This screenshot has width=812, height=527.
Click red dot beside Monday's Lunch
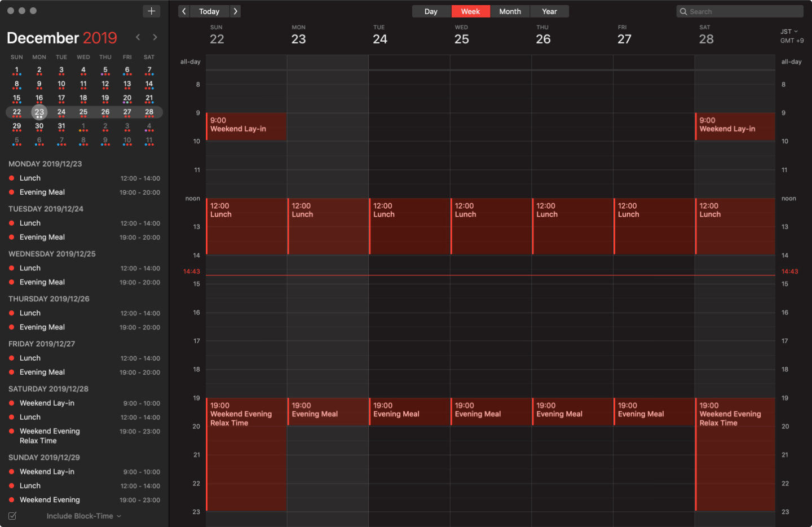(x=11, y=178)
